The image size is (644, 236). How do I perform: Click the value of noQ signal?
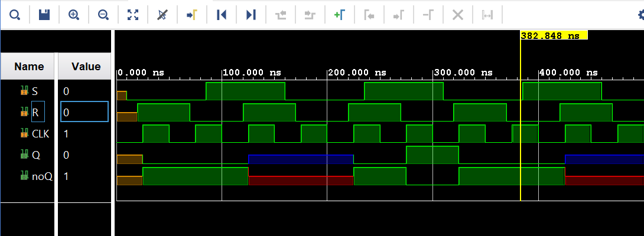[66, 176]
